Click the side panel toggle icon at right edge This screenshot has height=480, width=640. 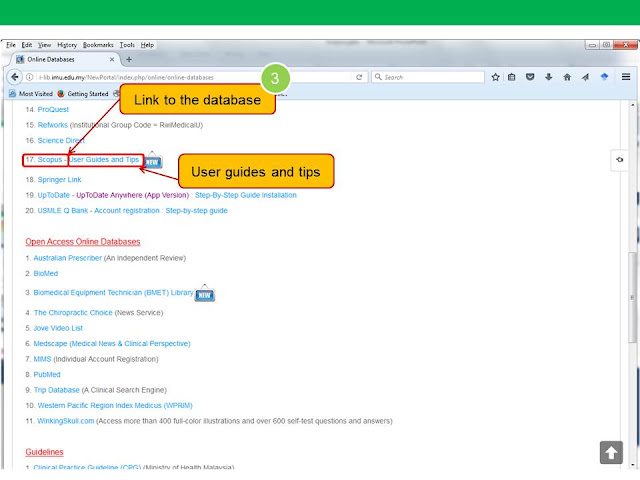(x=619, y=160)
